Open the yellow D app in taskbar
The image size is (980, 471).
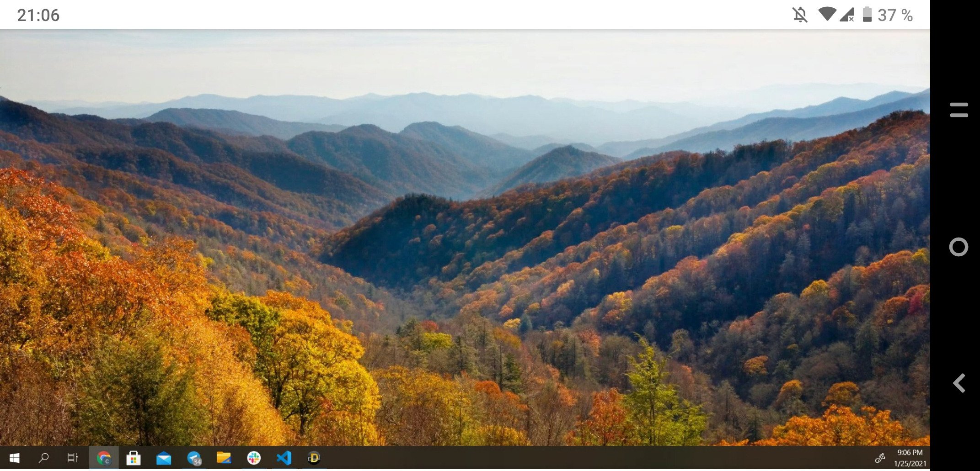[x=314, y=458]
